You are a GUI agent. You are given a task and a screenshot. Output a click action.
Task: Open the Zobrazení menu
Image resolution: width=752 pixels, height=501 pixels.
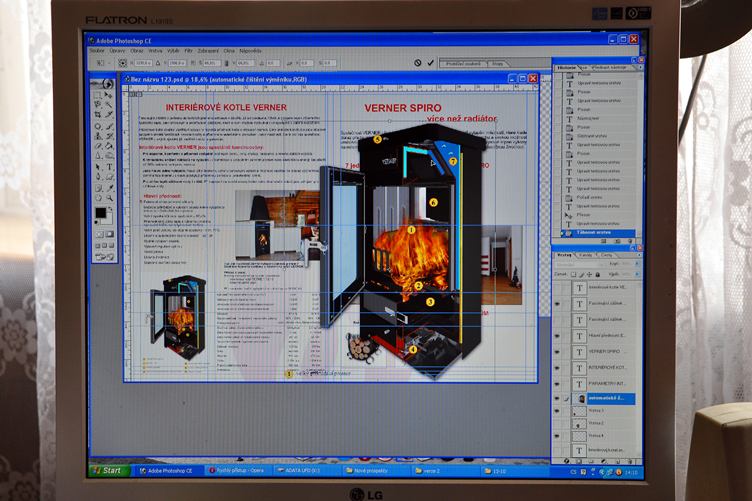coord(208,50)
